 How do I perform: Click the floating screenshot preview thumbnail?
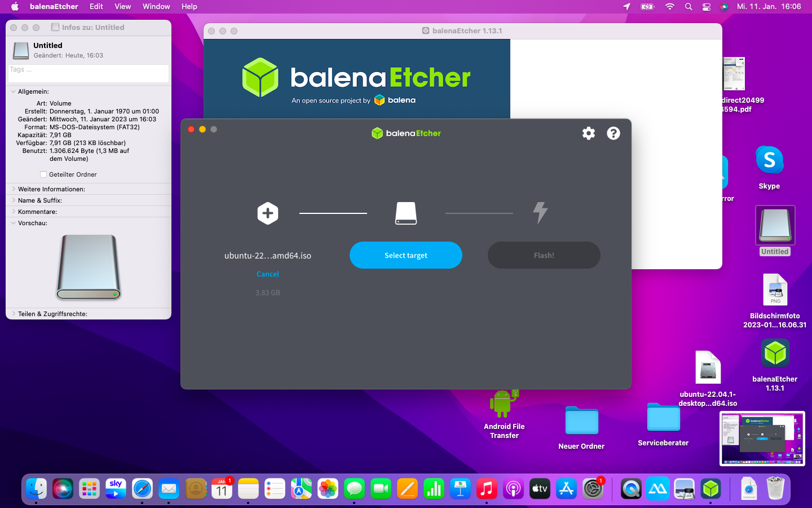tap(762, 439)
